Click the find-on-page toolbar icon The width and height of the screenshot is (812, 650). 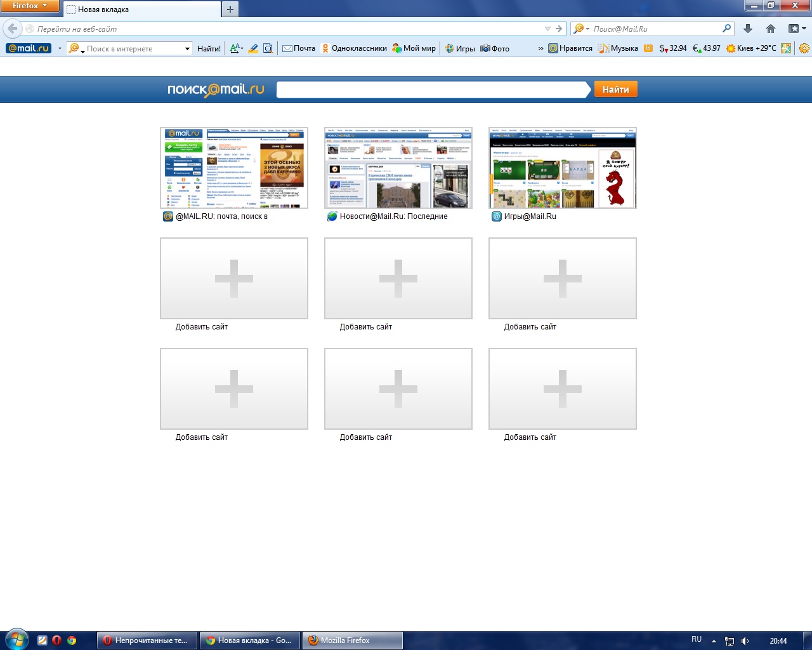(268, 48)
